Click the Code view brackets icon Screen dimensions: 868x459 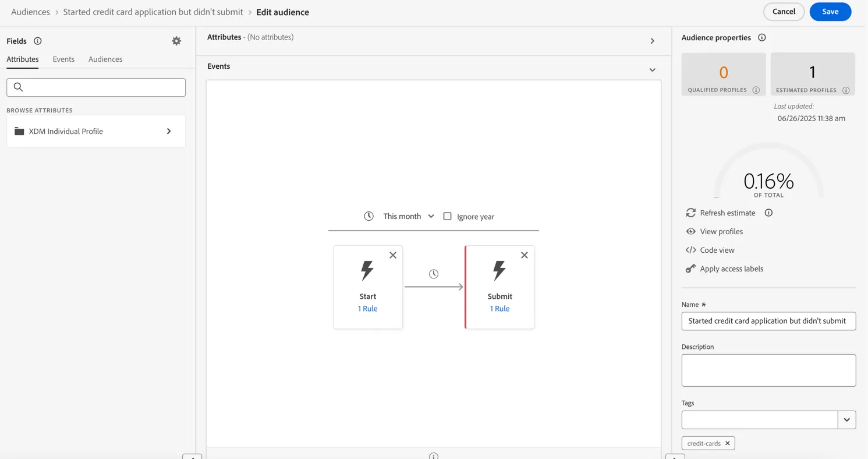690,250
